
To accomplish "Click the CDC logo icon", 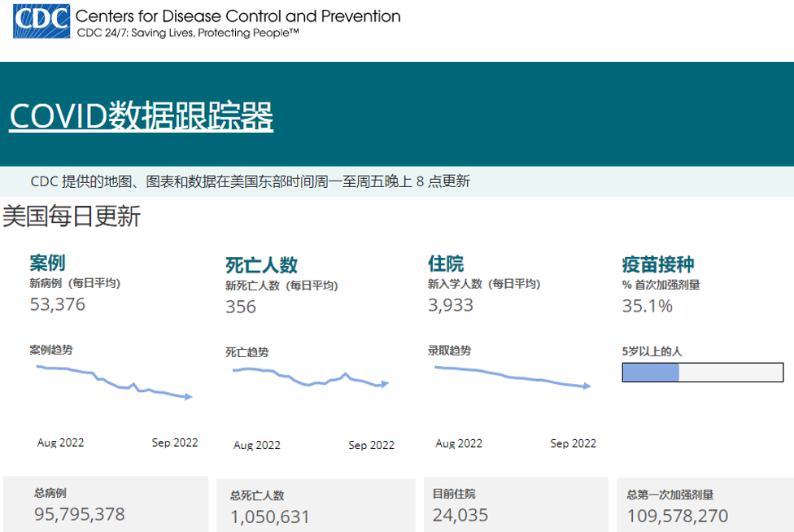I will pyautogui.click(x=41, y=21).
